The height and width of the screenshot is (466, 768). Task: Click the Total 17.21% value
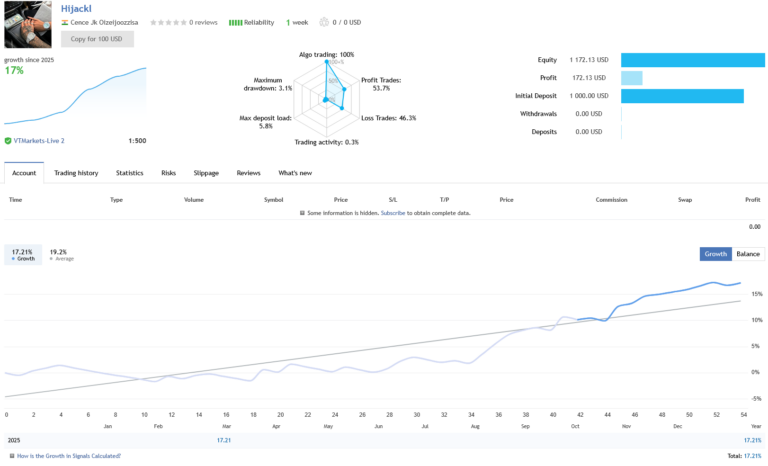(x=753, y=456)
